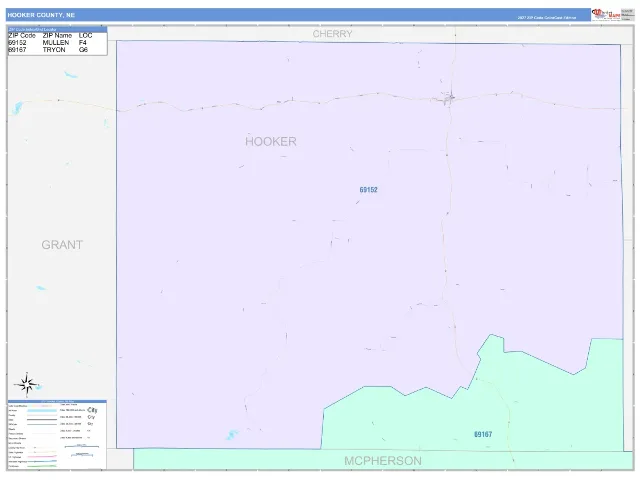The height and width of the screenshot is (480, 640).
Task: Click the map publisher logo
Action: 606,14
